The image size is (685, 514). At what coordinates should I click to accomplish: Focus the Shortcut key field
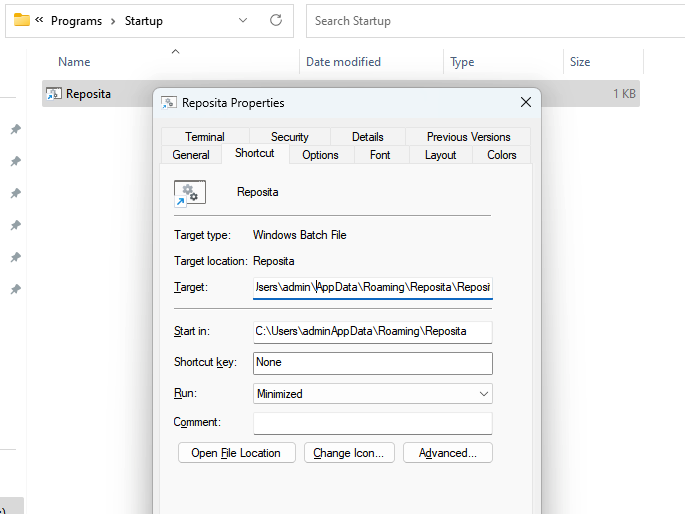tap(373, 363)
